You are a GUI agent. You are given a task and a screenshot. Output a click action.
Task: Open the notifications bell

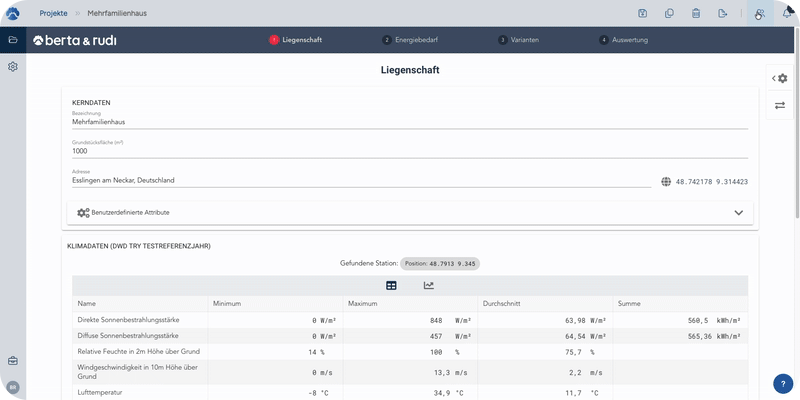787,13
